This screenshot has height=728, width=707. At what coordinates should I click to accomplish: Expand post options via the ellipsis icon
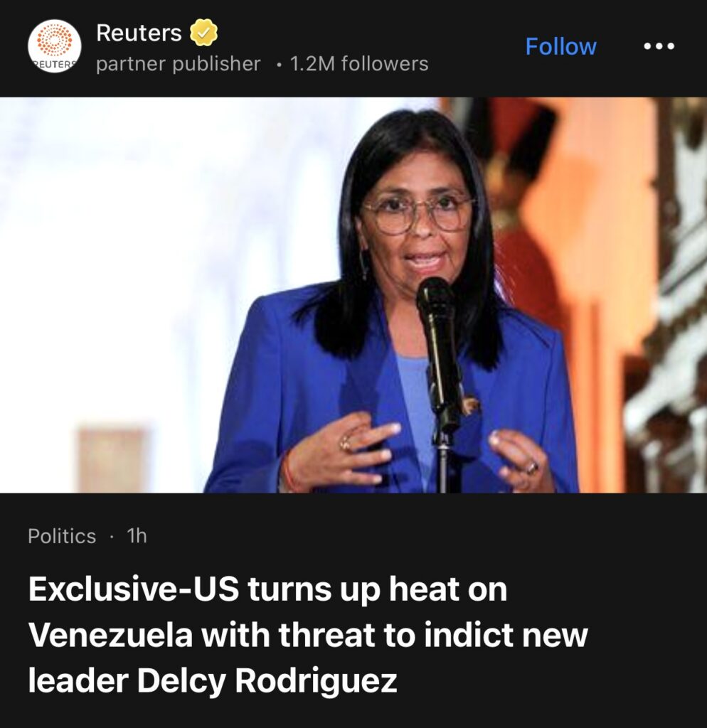point(659,46)
